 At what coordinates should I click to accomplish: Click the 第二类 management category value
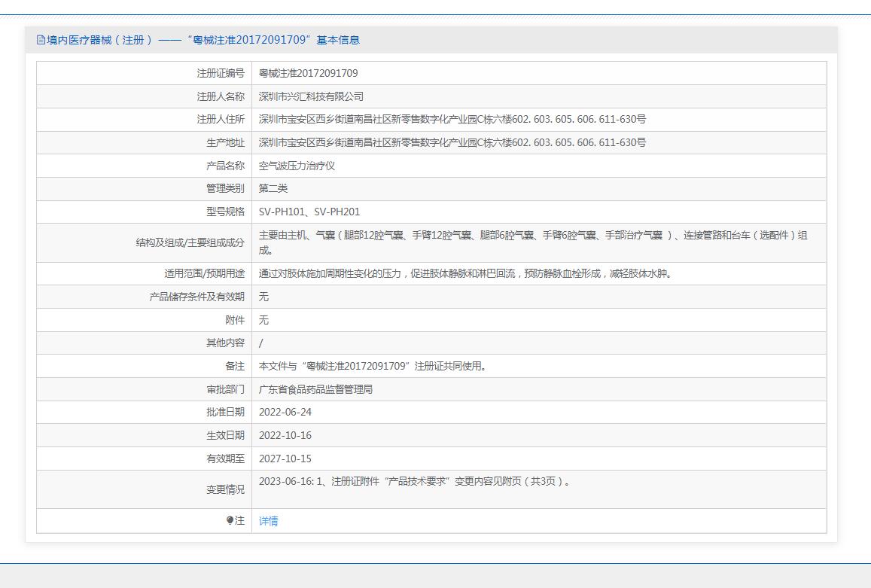click(273, 188)
